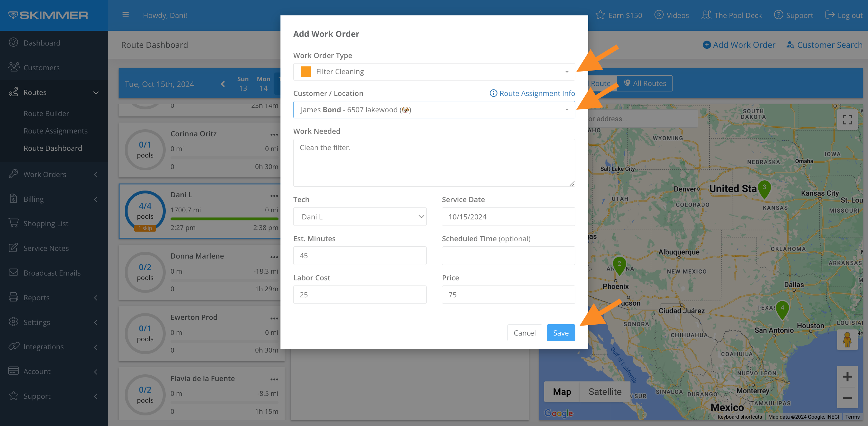Open Route Dashboard submenu item
868x426 pixels.
point(53,148)
